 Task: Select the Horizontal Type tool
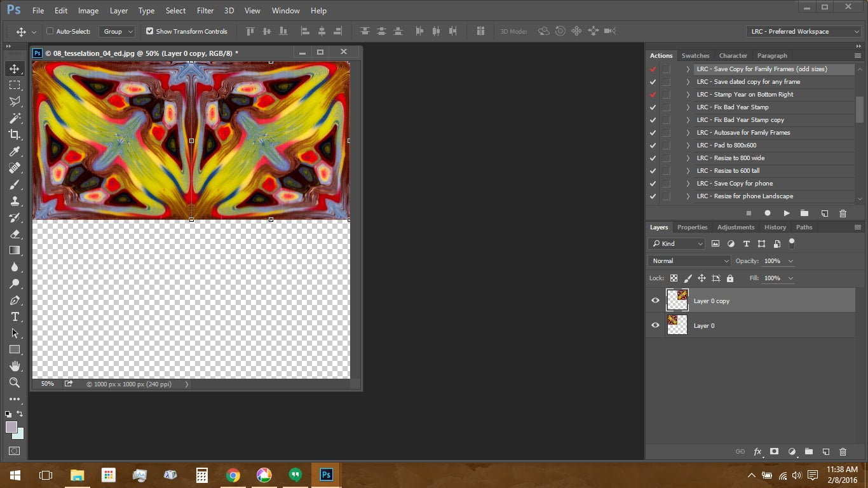[14, 316]
